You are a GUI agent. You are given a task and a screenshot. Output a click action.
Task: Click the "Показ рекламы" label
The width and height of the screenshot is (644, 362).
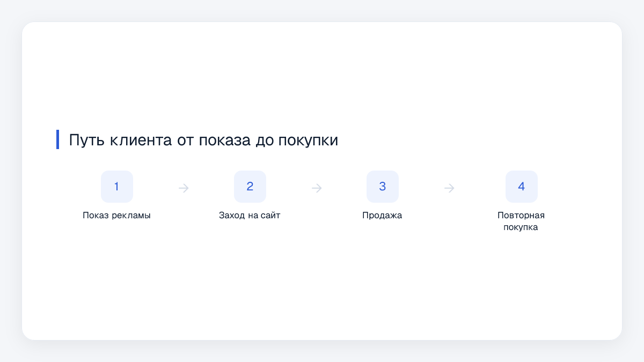[116, 216]
